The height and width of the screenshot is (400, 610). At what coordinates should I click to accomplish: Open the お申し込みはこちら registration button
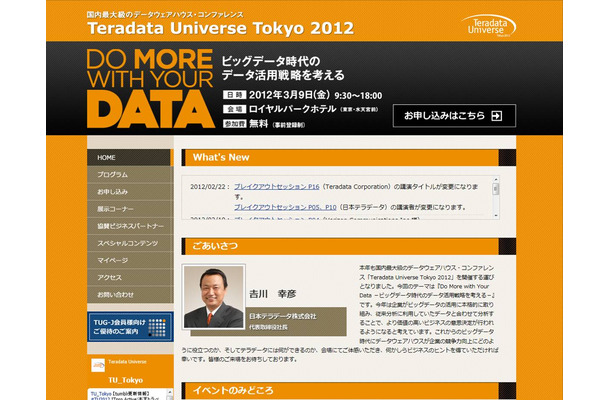click(454, 116)
